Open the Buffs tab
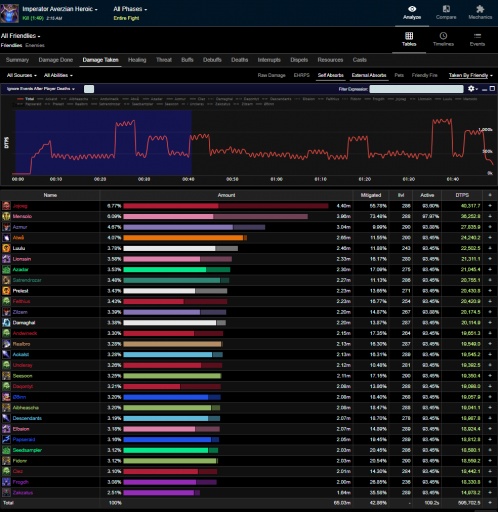 [x=187, y=60]
